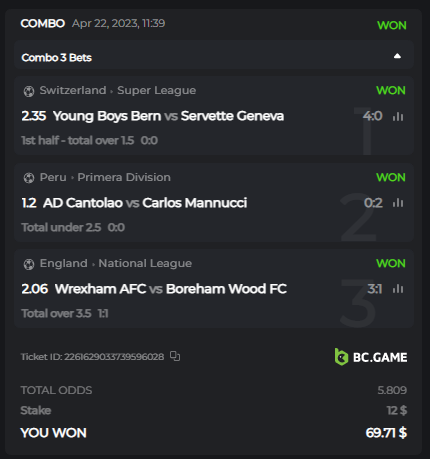Image resolution: width=430 pixels, height=459 pixels.
Task: Open stats icon for Wrexham AFC match
Action: [398, 289]
